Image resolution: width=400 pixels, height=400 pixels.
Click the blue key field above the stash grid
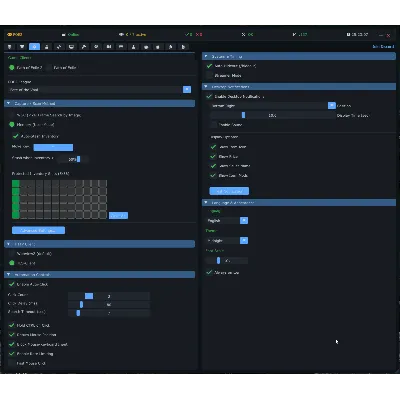click(53, 147)
